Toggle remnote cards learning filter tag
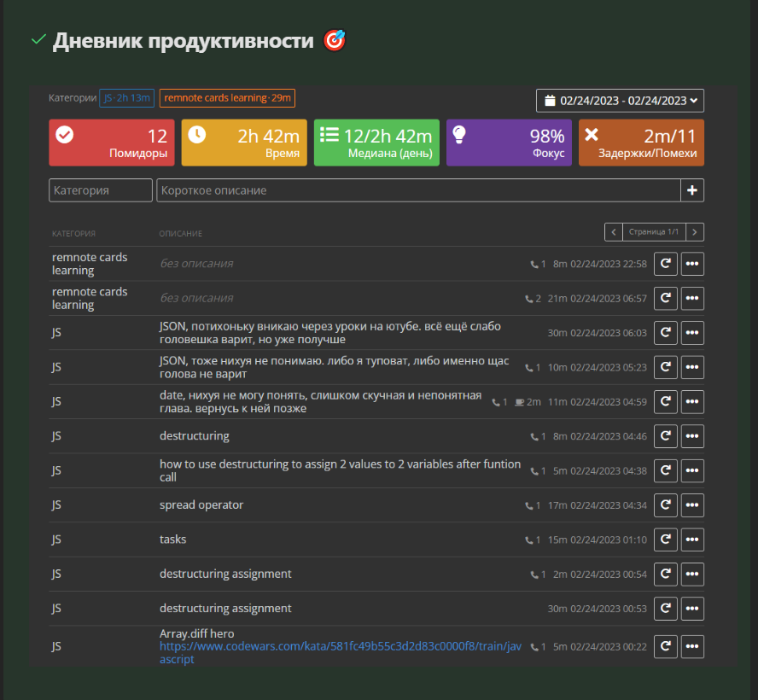 click(x=227, y=98)
